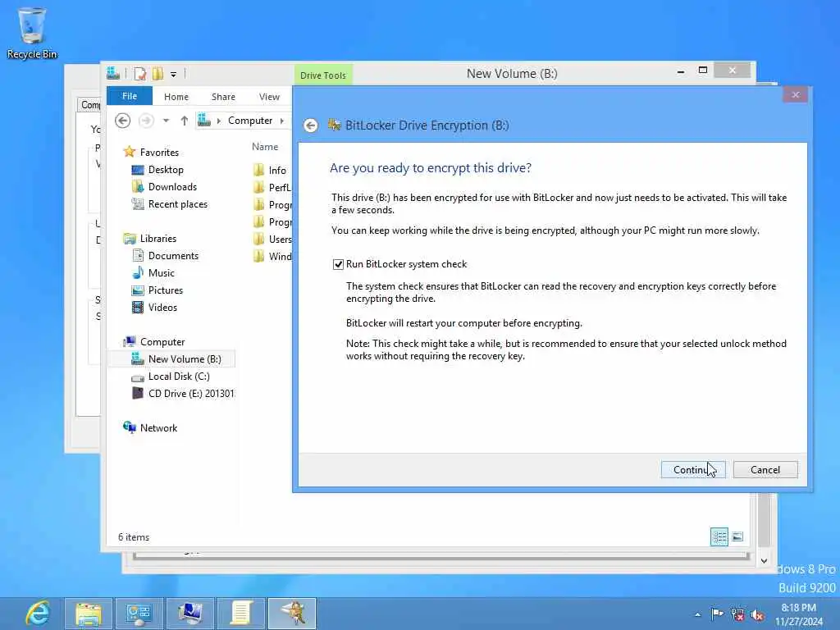Show hidden system tray icons
Image resolution: width=840 pixels, height=630 pixels.
coord(697,614)
